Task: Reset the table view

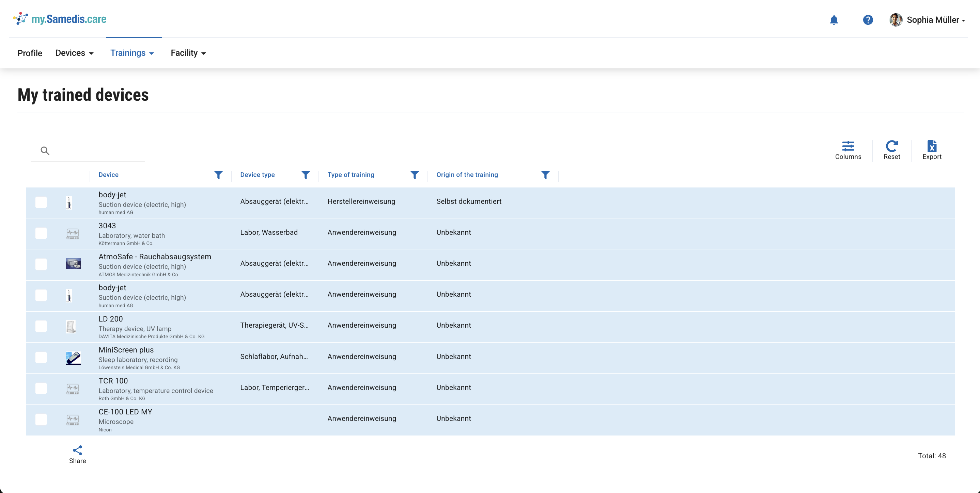Action: coord(891,150)
